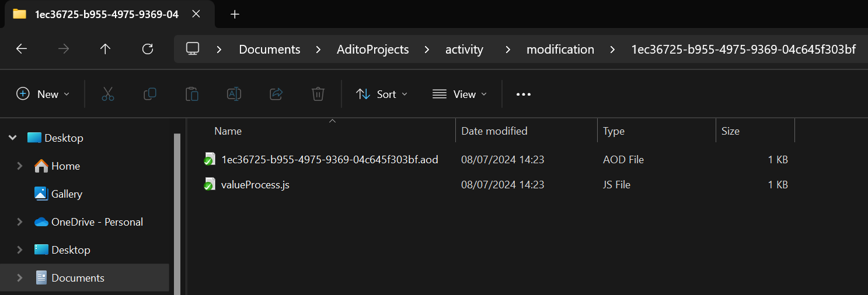Click the This PC monitor icon in address bar

pos(193,49)
